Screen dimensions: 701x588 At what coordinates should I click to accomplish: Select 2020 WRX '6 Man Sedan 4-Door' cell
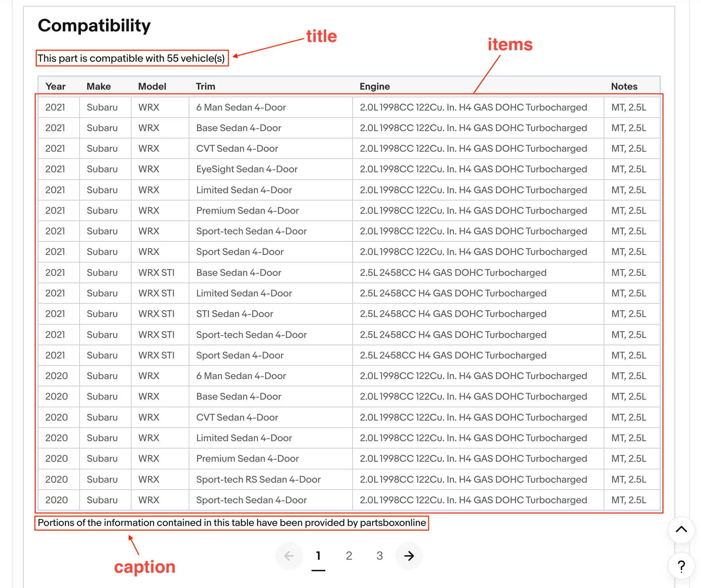coord(271,376)
